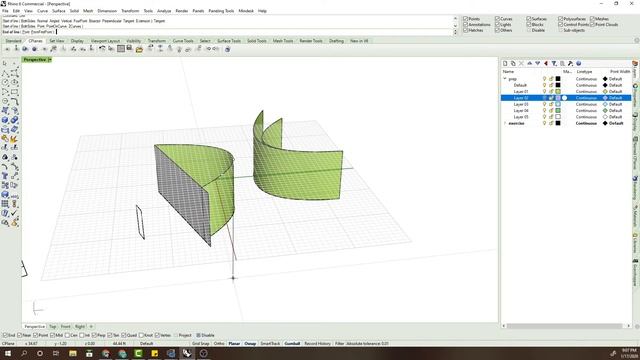Click the Rhino icon in the taskbar

pyautogui.click(x=187, y=353)
